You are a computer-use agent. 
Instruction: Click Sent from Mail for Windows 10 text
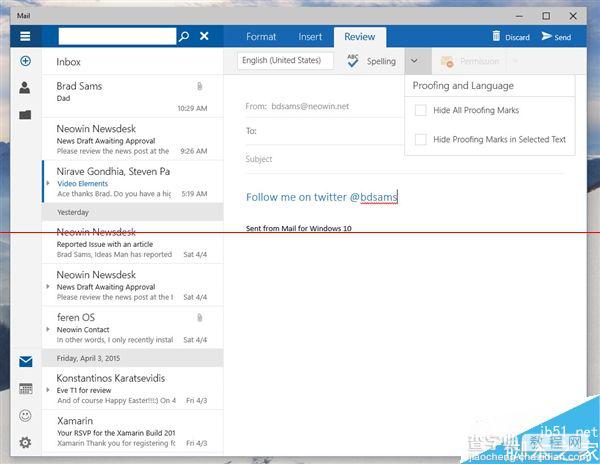298,228
